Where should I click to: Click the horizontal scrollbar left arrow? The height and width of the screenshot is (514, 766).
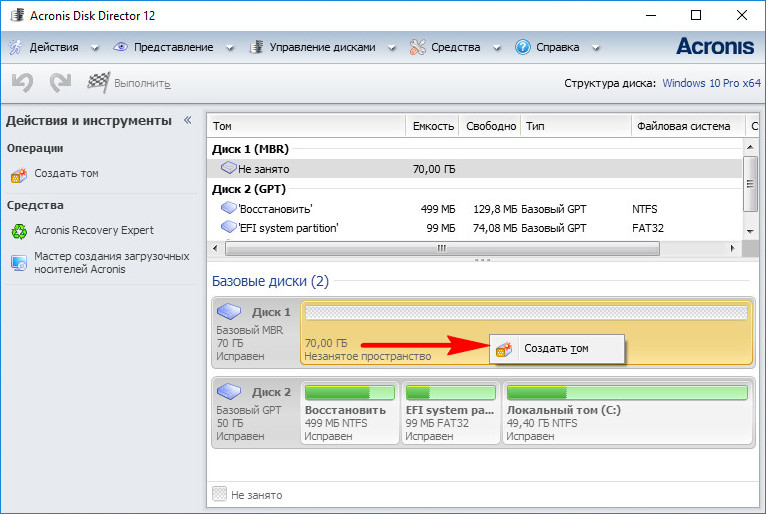[215, 248]
